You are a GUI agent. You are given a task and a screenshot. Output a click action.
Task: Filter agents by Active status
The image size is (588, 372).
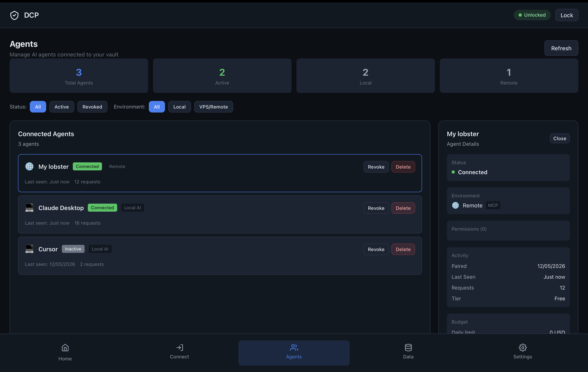click(62, 107)
